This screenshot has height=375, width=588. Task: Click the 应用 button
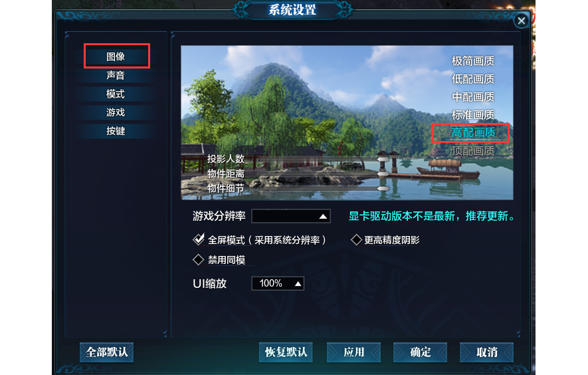point(353,352)
